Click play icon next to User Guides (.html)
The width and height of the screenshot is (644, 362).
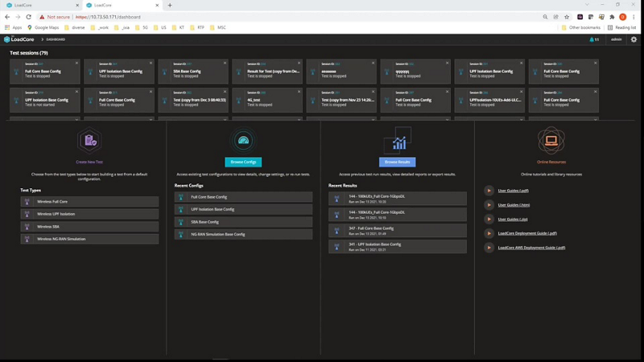pos(489,205)
